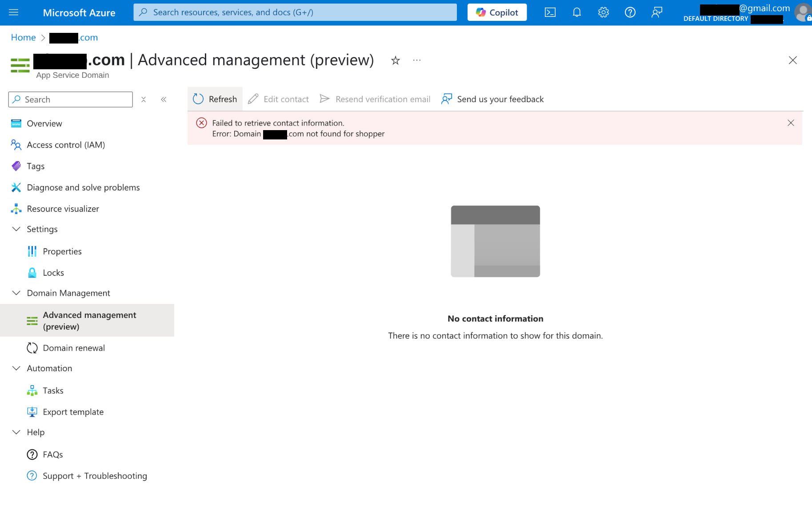Open the more actions ellipsis
The image size is (812, 524).
[417, 60]
